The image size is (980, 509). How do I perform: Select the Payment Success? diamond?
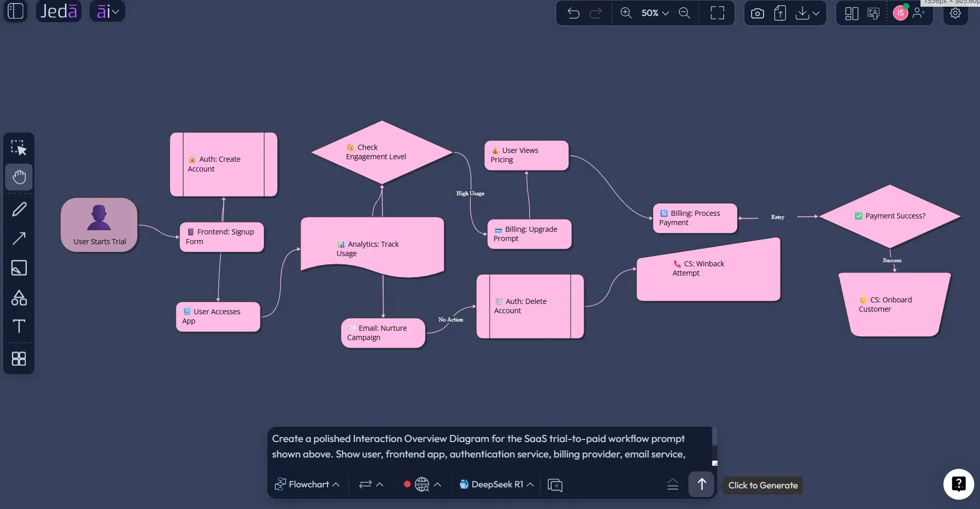coord(890,216)
